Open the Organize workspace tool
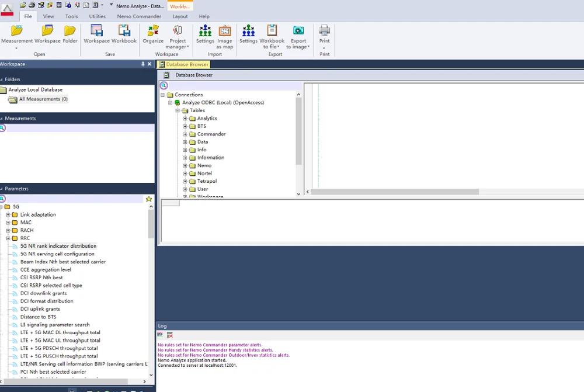The image size is (584, 392). click(153, 34)
